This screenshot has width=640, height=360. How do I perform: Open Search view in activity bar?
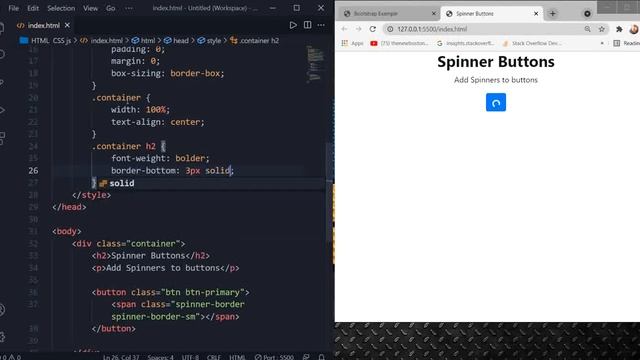2,54
